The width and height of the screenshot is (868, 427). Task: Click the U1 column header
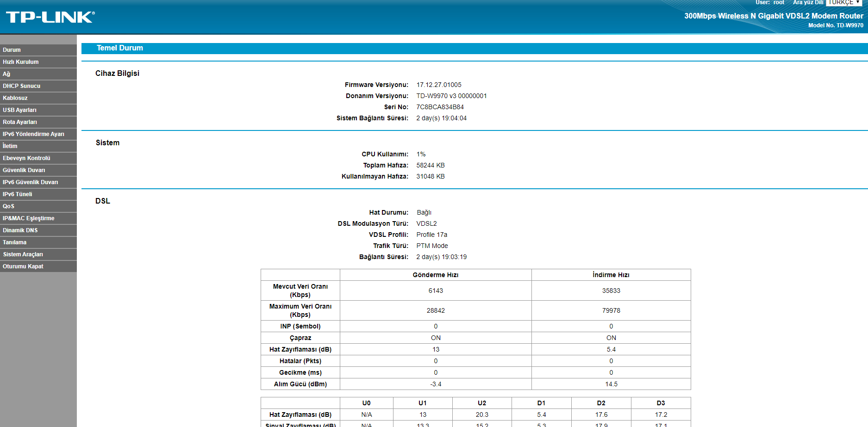pyautogui.click(x=423, y=403)
